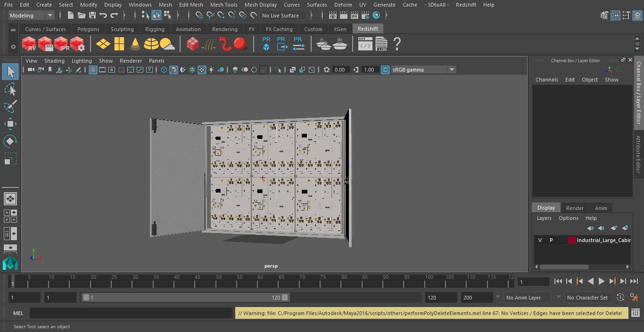Viewport: 644px width, 332px height.
Task: Toggle the viewport grid display icon
Action: coord(93,70)
